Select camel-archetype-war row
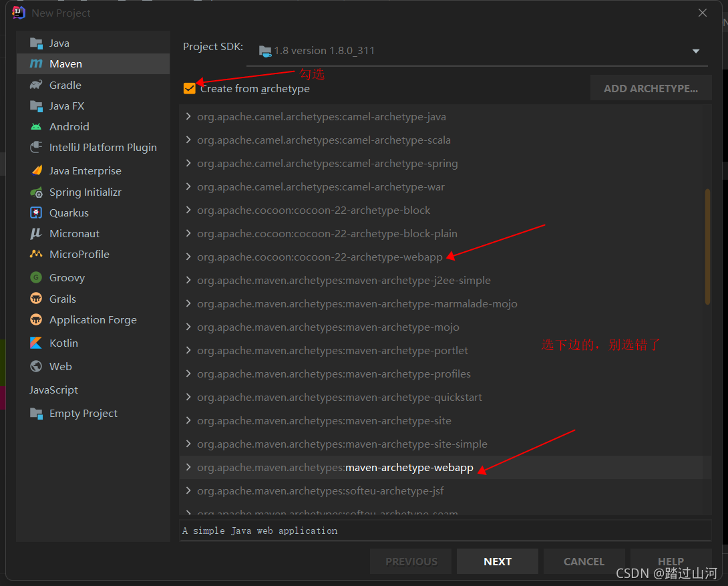Screen dimensions: 728x586 (x=445, y=186)
